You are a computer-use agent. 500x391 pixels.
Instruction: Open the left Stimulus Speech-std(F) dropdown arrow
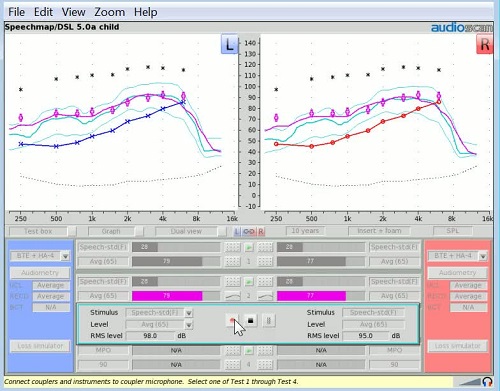[x=189, y=313]
